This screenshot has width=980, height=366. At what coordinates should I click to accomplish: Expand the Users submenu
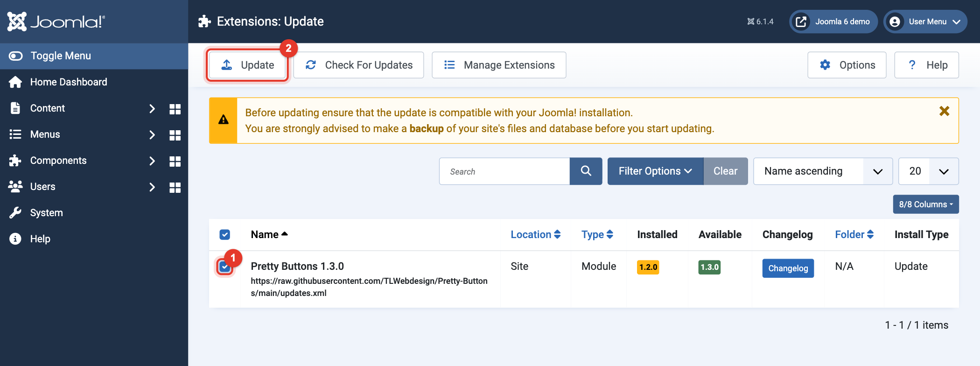152,187
